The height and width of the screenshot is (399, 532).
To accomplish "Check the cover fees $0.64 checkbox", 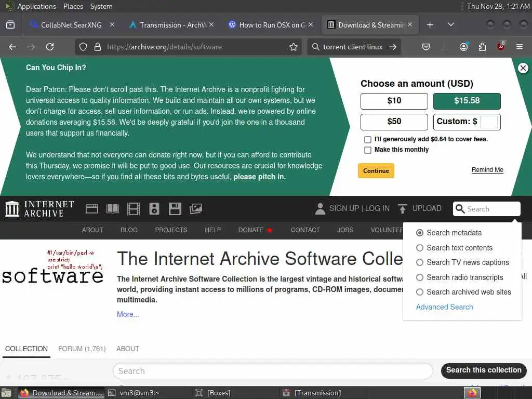I will [367, 139].
